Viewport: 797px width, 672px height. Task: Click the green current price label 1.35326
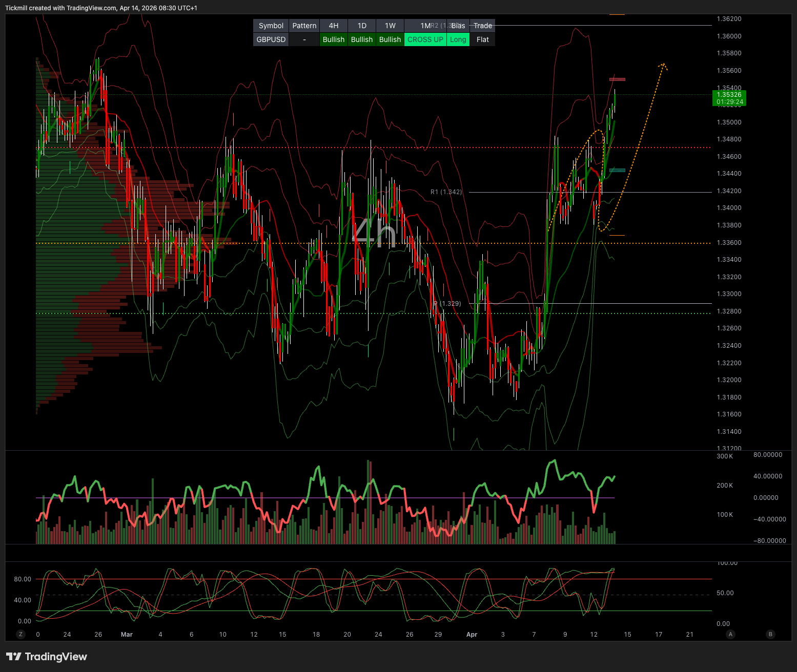pos(729,98)
